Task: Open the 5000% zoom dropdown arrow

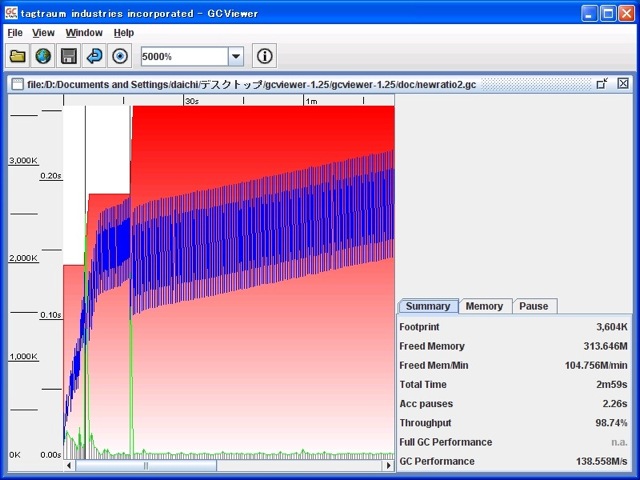Action: 236,57
